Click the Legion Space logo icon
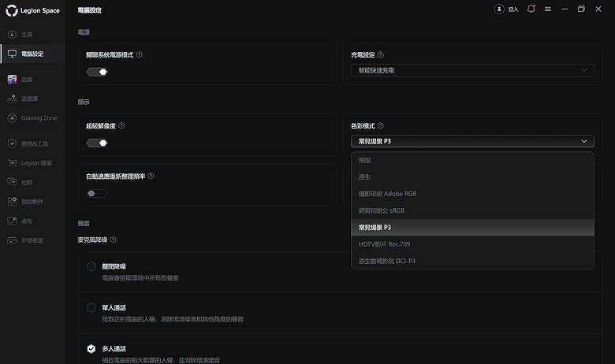 coord(12,10)
